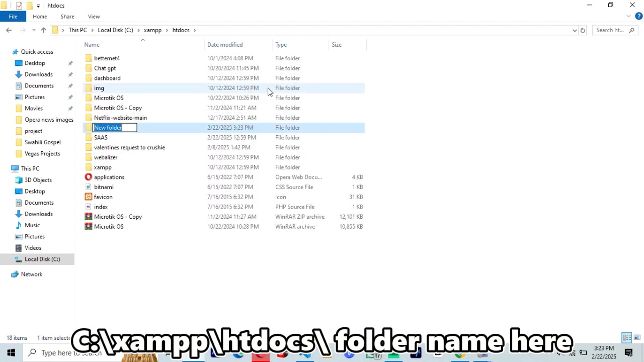Sort by Size column header
Screen dimensions: 644x362
[x=337, y=45]
